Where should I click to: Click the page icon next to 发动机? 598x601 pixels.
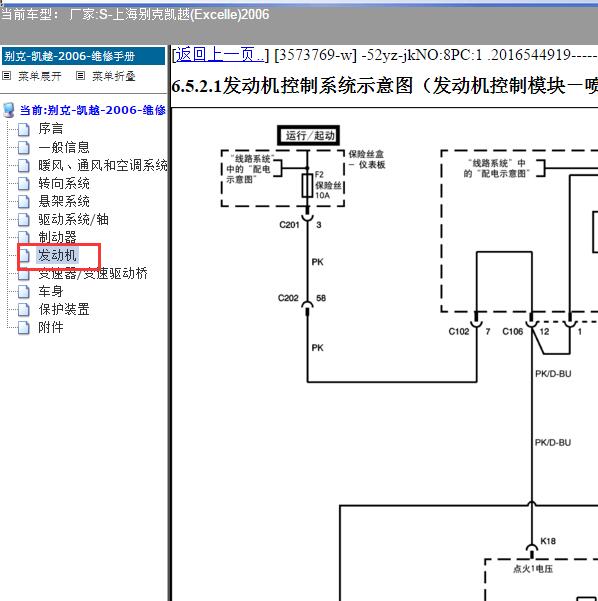pos(25,255)
